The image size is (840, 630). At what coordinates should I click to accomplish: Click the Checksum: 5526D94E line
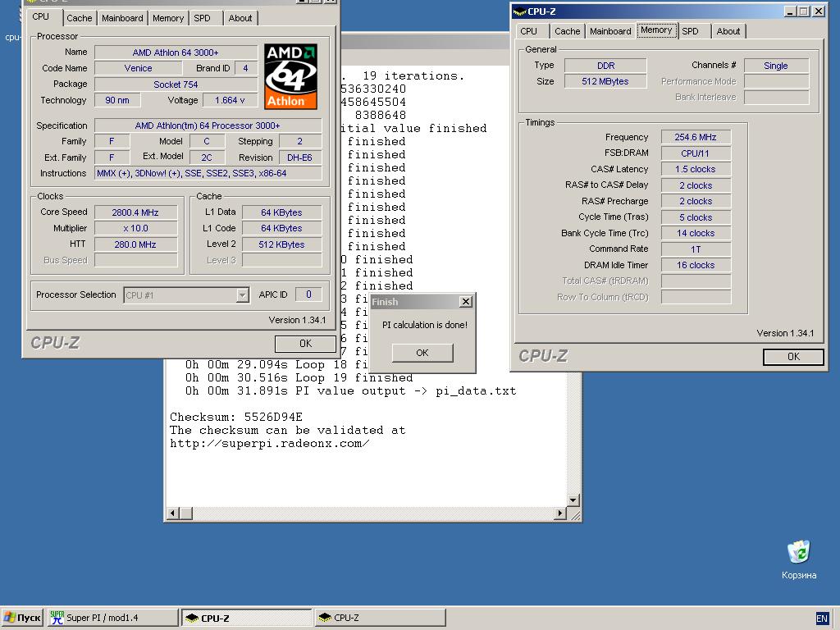click(236, 417)
